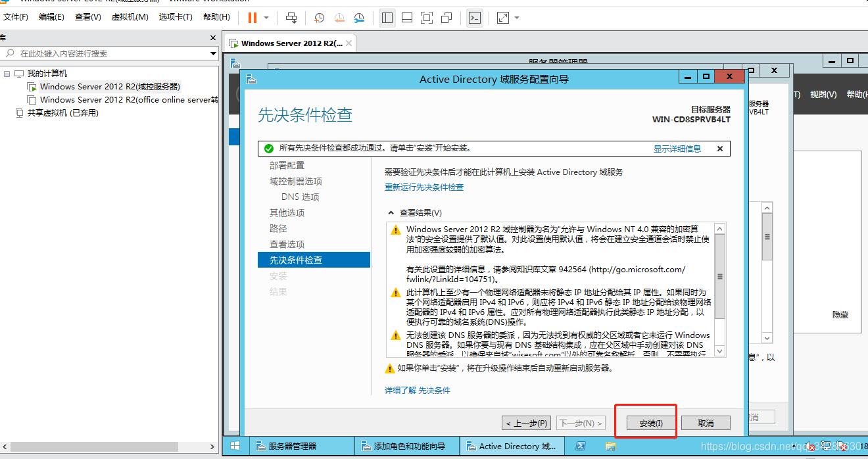Click 显示详细信息 link in notification bar
Image resolution: width=868 pixels, height=459 pixels.
pyautogui.click(x=677, y=149)
